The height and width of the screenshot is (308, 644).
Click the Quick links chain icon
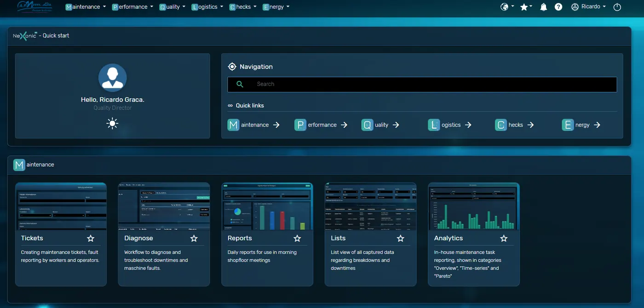point(230,106)
